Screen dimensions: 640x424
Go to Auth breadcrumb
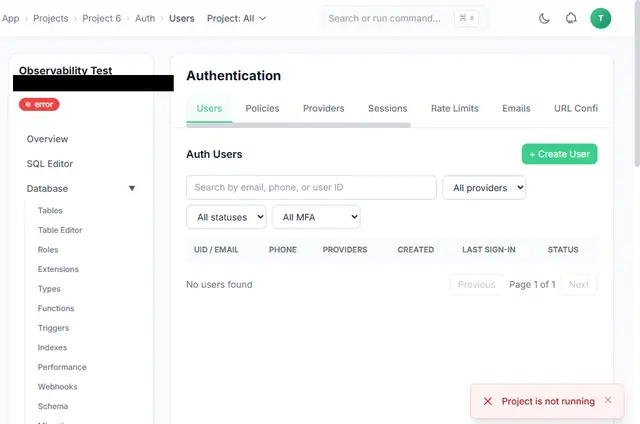pyautogui.click(x=145, y=18)
